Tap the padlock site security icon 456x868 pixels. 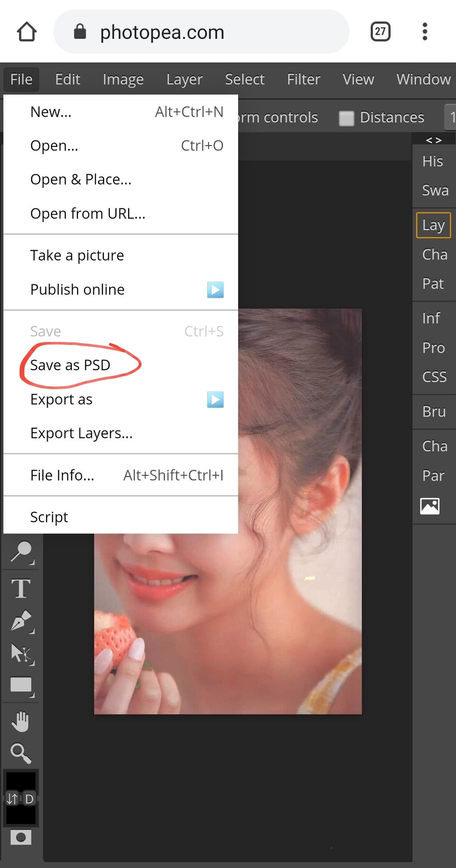click(x=80, y=32)
